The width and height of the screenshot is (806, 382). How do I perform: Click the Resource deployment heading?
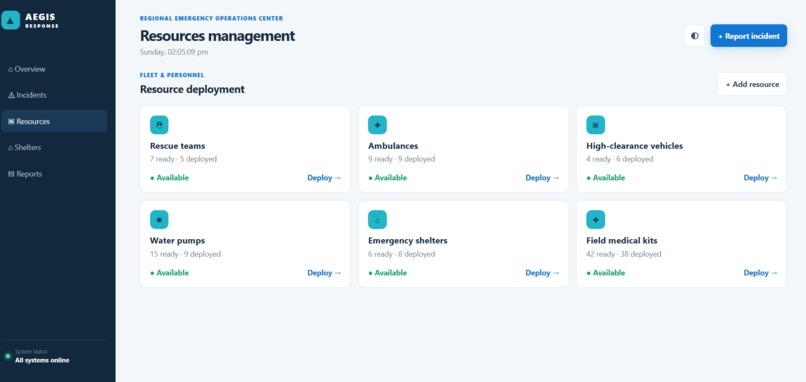point(192,89)
